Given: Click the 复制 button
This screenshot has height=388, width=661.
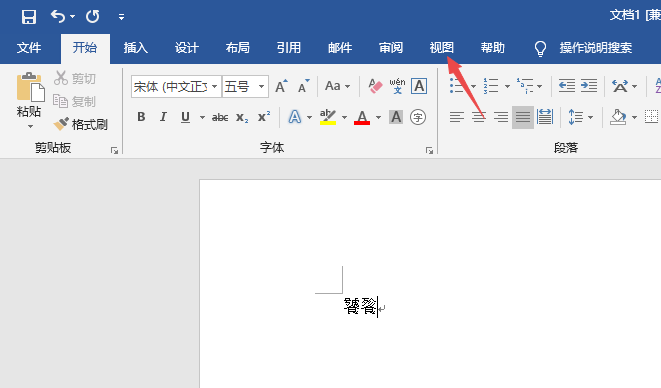Looking at the screenshot, I should coord(75,101).
